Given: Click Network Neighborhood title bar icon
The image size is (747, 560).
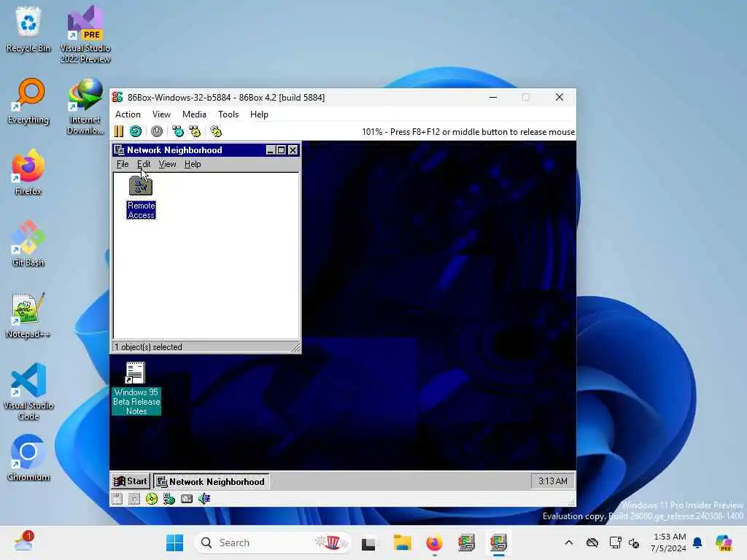Looking at the screenshot, I should pos(119,150).
